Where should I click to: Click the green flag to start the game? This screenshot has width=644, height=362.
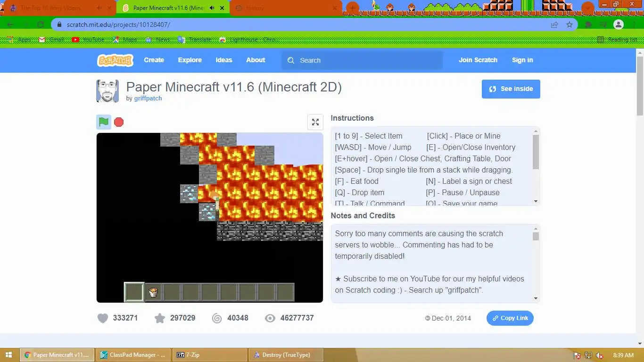click(x=104, y=122)
